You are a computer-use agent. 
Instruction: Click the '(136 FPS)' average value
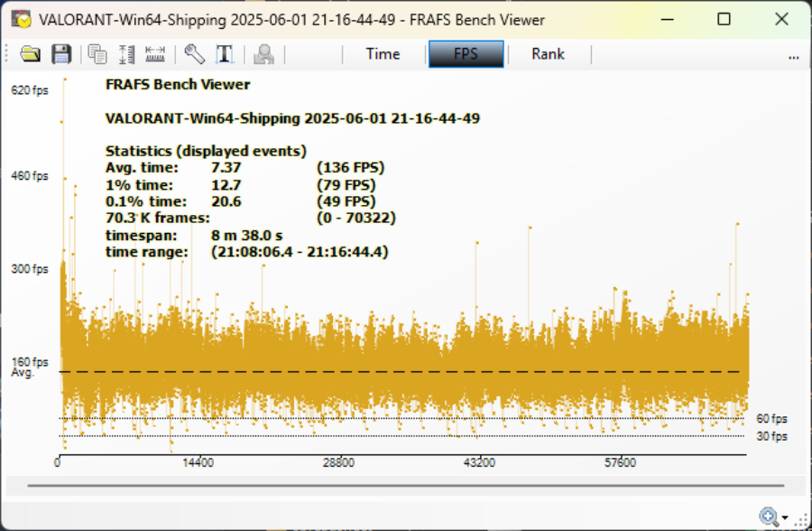(x=351, y=167)
